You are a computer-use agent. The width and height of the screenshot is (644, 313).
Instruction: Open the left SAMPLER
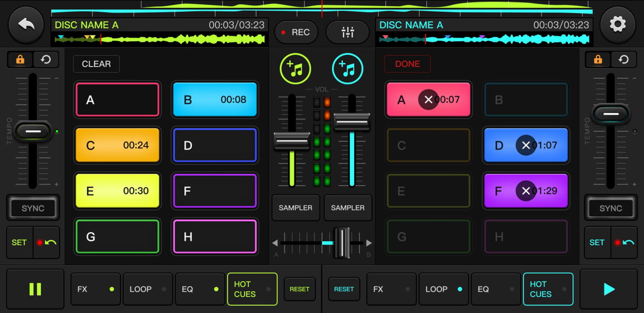point(296,208)
